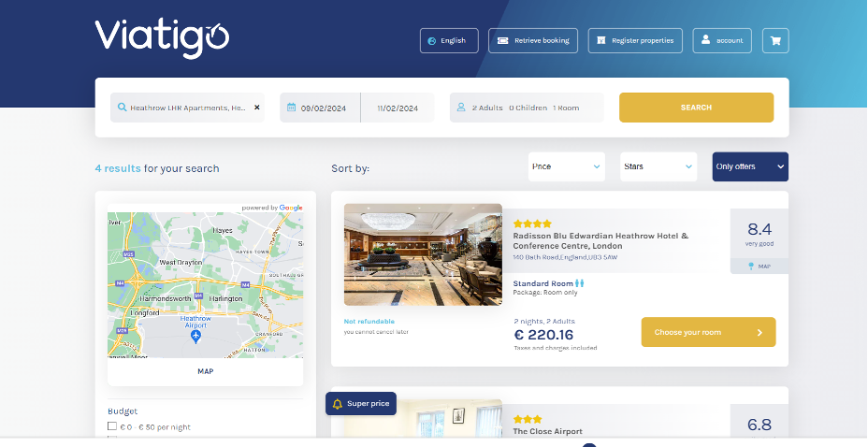Viewport: 868px width, 447px height.
Task: Click the € 220.16 price
Action: 543,335
